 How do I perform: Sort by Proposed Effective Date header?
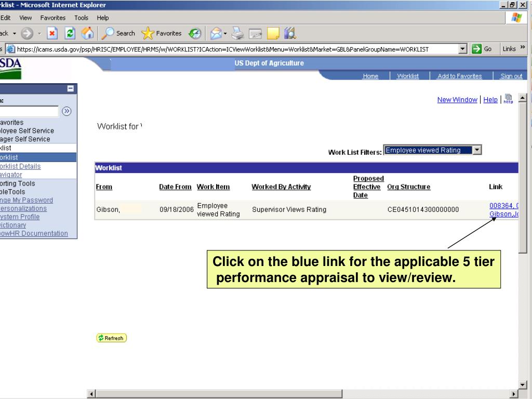pyautogui.click(x=368, y=187)
